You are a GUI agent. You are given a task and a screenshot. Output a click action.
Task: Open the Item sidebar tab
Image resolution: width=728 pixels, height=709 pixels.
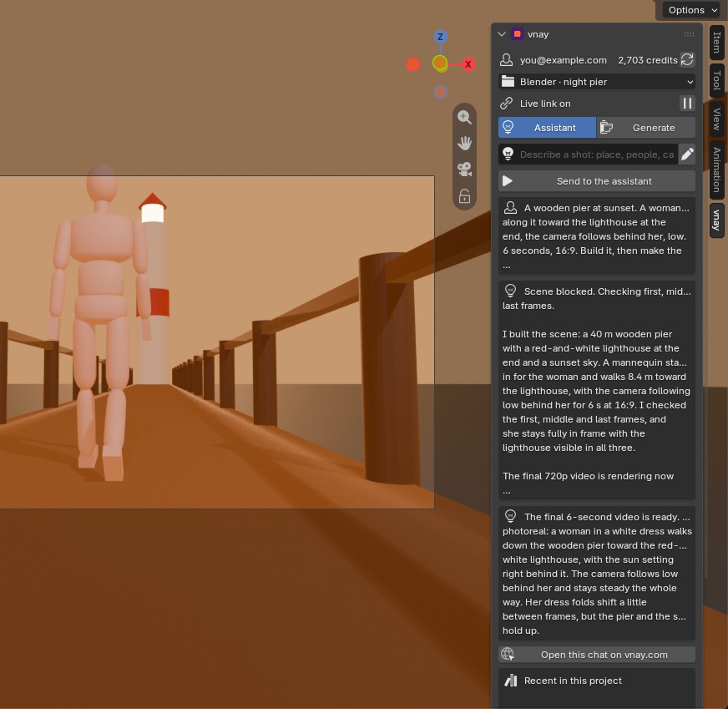click(x=717, y=43)
